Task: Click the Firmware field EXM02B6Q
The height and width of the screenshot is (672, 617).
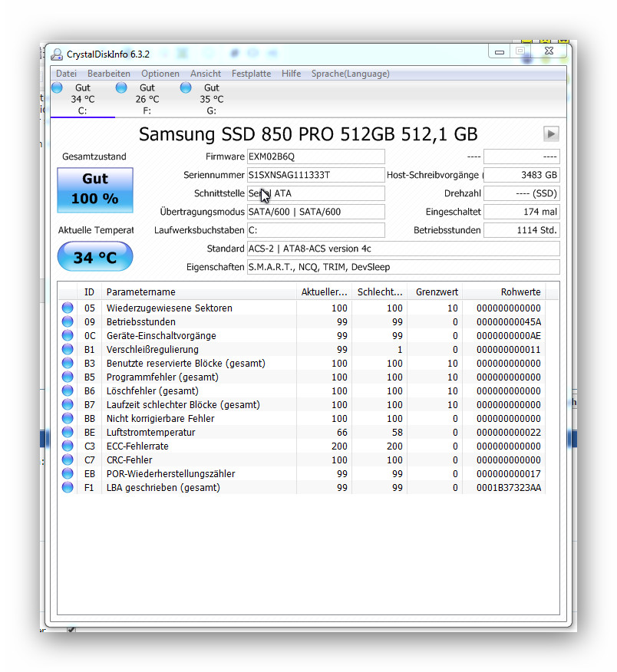Action: click(x=316, y=156)
